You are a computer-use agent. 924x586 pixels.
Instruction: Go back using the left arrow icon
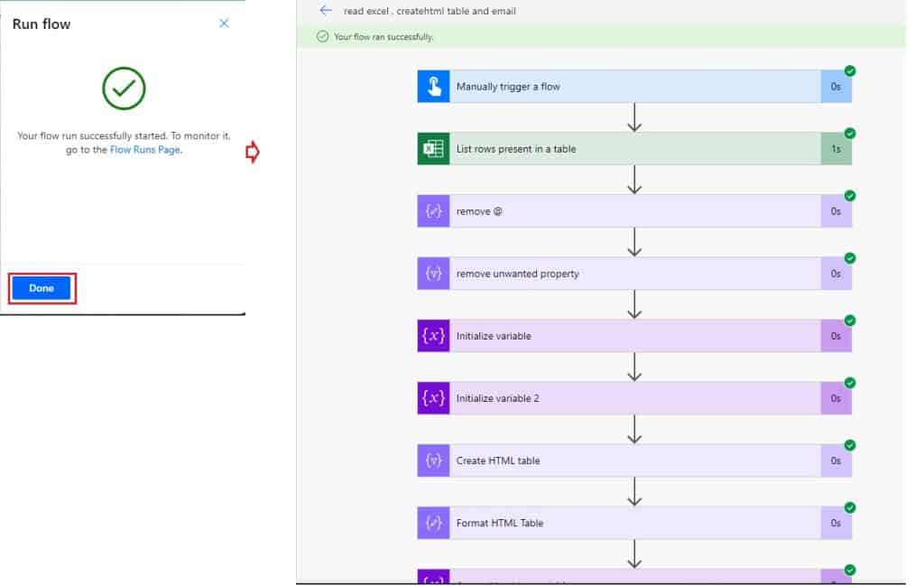326,10
